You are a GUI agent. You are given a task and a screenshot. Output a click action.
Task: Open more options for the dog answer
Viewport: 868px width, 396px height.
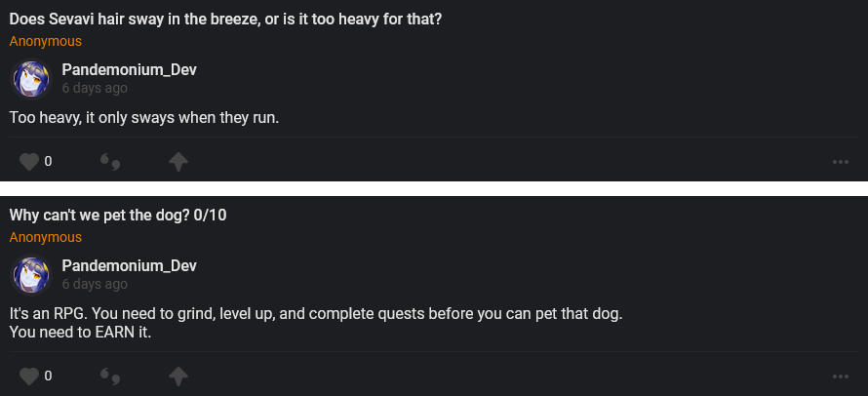coord(841,376)
